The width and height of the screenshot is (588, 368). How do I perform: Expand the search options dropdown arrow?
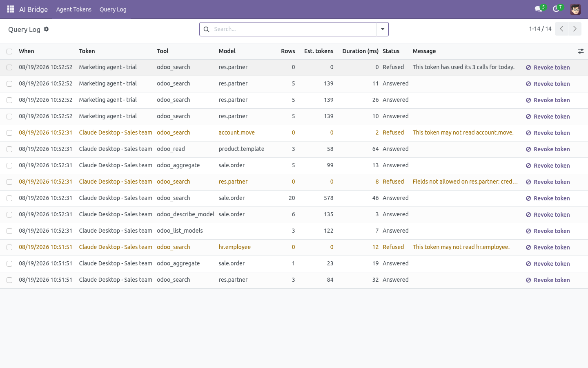383,29
